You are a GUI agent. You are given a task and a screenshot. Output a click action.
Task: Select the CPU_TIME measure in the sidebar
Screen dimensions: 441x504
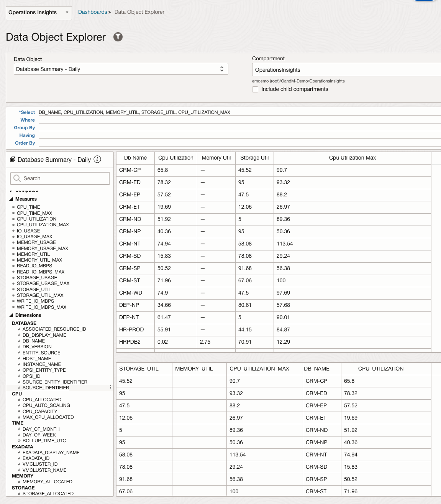tap(28, 207)
